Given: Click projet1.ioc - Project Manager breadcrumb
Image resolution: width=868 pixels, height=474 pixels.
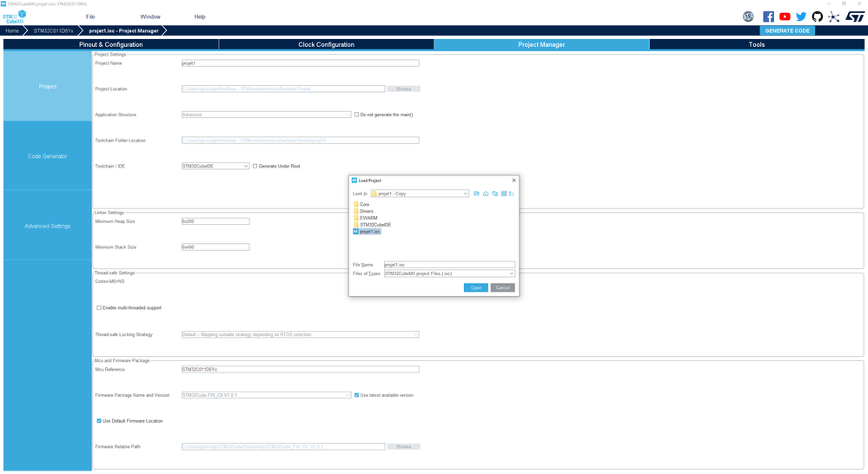Looking at the screenshot, I should tap(123, 30).
